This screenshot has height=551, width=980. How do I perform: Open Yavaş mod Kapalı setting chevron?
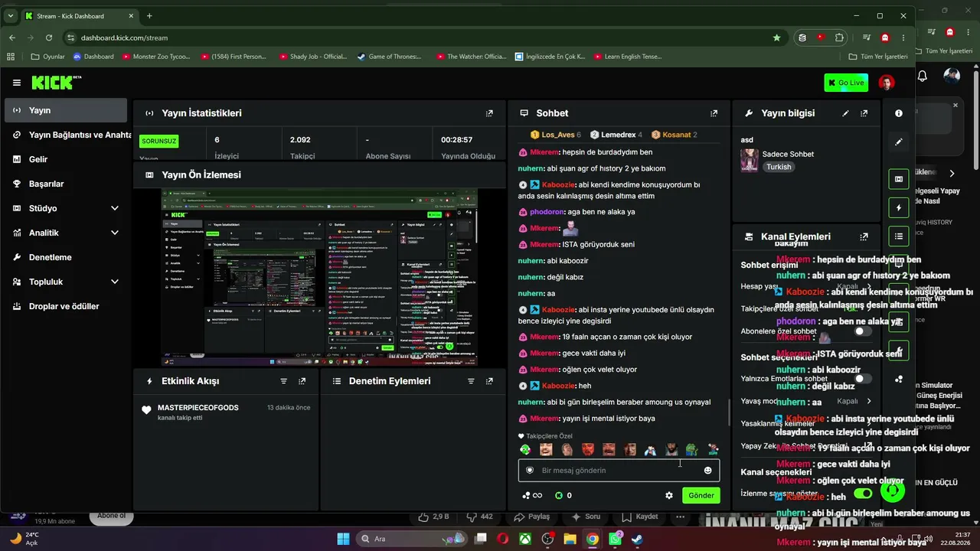click(x=868, y=401)
